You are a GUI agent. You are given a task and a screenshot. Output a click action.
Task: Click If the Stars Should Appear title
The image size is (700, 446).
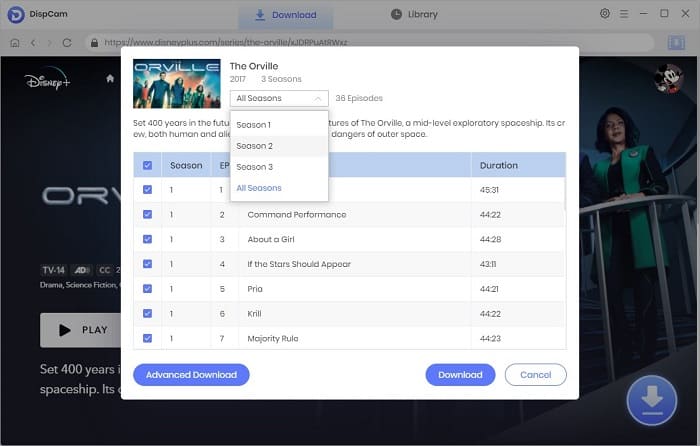299,264
